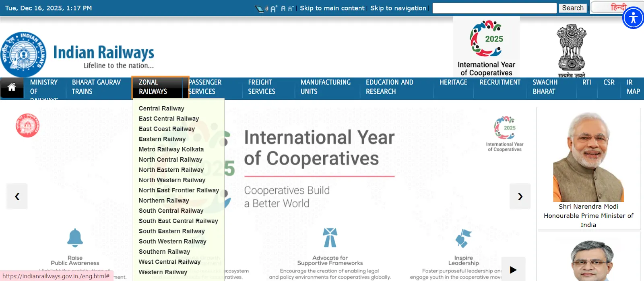Select East Central Railway from dropdown
Screen dimensions: 644x281
tap(169, 119)
